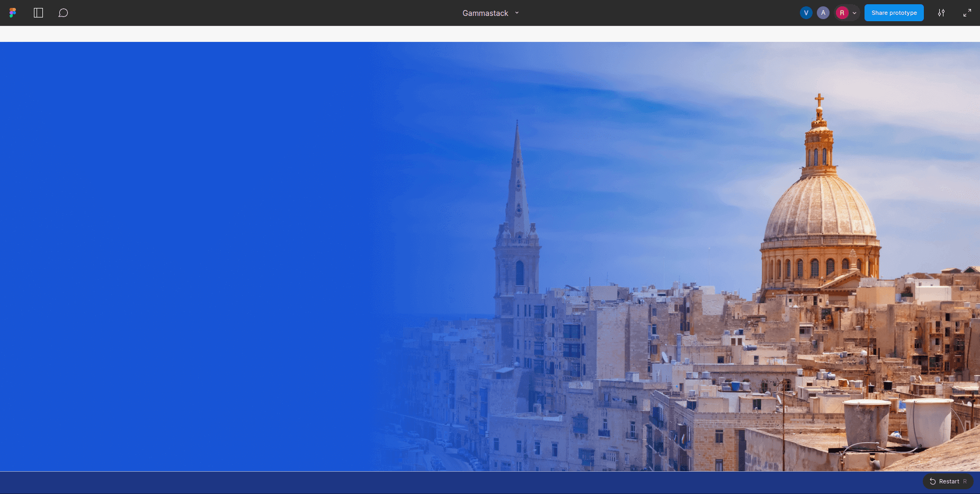
Task: Open prototype options sliders icon
Action: [x=941, y=13]
